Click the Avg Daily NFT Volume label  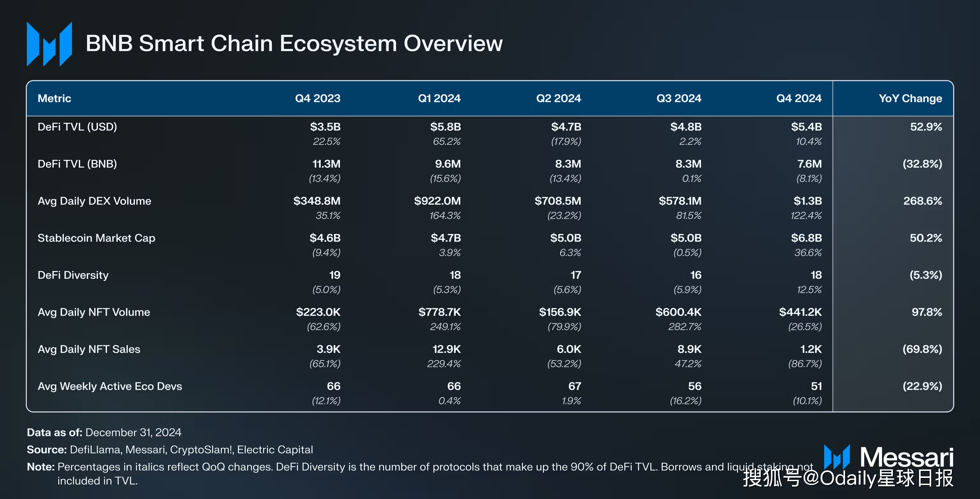click(94, 312)
